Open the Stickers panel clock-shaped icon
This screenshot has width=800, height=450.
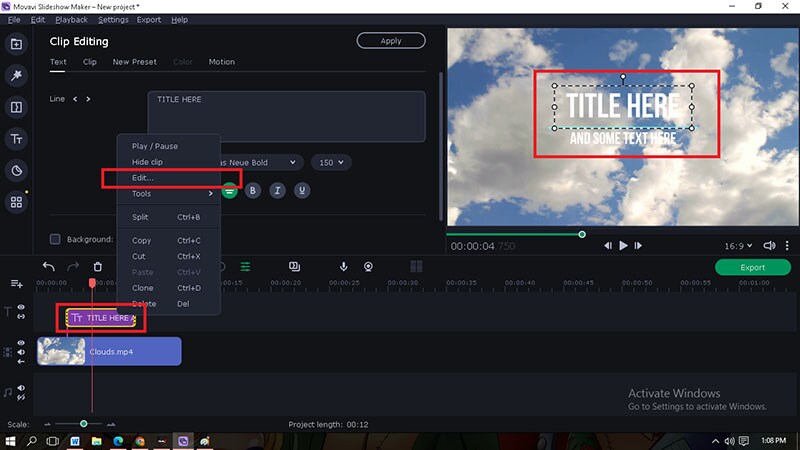click(x=16, y=170)
